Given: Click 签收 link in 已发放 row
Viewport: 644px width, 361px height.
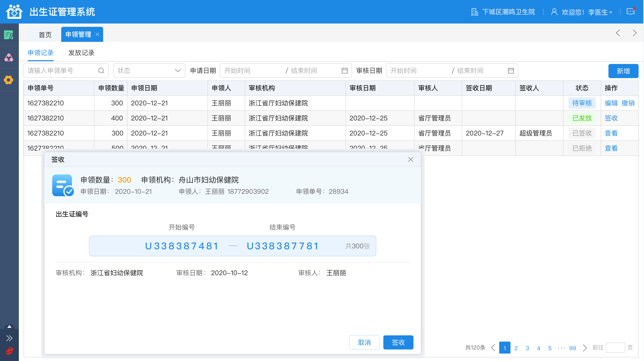Looking at the screenshot, I should [x=611, y=118].
